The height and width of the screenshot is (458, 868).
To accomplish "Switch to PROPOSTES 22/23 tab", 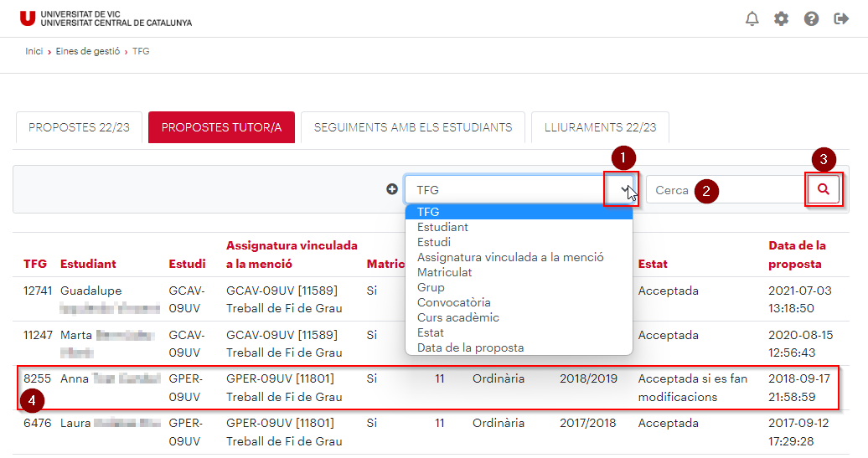I will click(79, 127).
